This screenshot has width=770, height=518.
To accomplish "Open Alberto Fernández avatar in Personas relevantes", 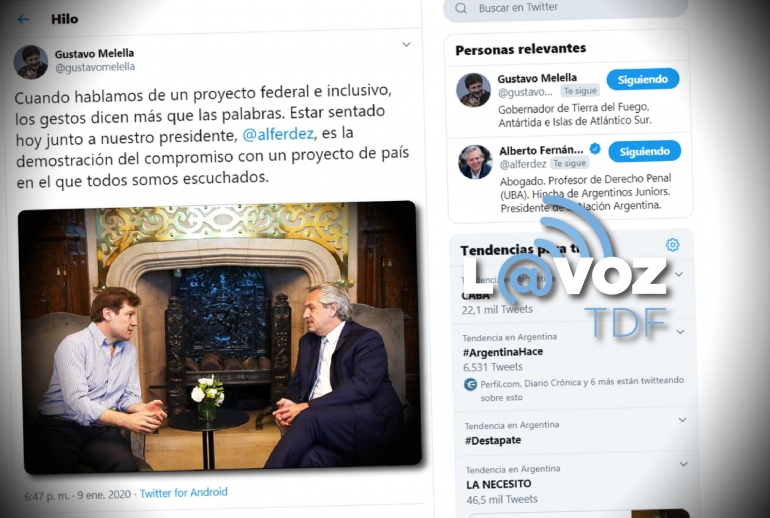I will tap(475, 162).
